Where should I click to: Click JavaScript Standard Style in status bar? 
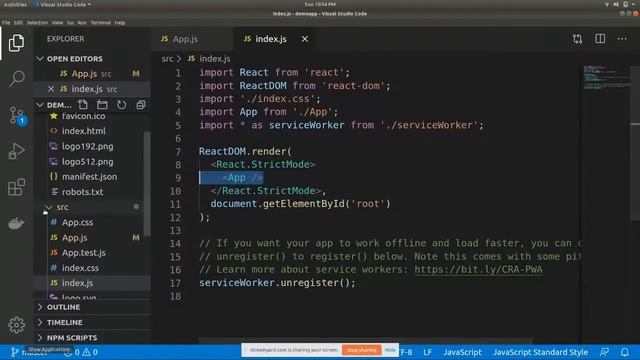tap(540, 352)
